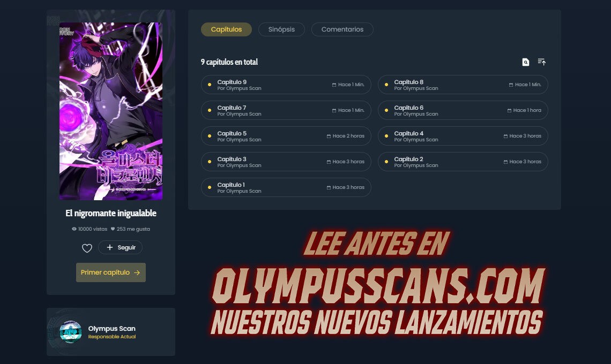Like the series with the heart icon
The image size is (611, 364).
(x=87, y=248)
